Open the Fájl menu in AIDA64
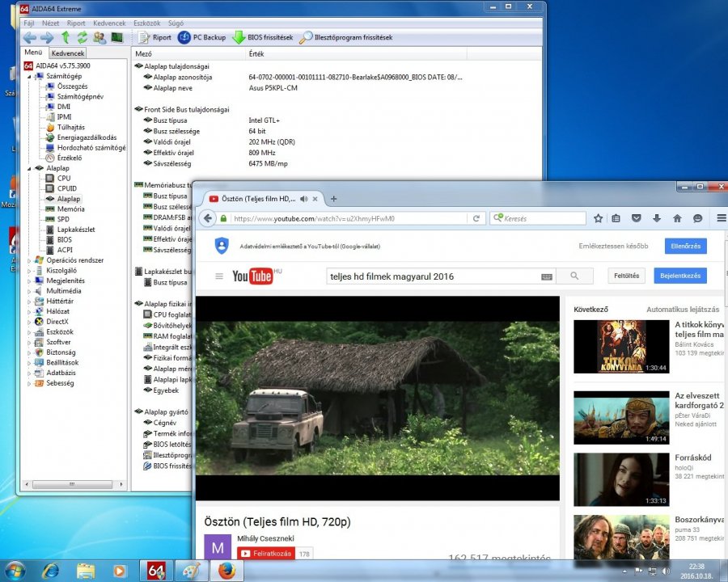Image resolution: width=728 pixels, height=582 pixels. [29, 23]
